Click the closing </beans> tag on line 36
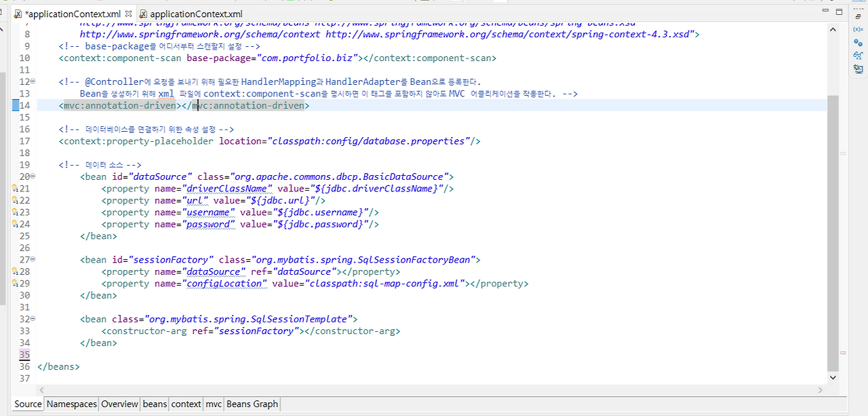 58,366
